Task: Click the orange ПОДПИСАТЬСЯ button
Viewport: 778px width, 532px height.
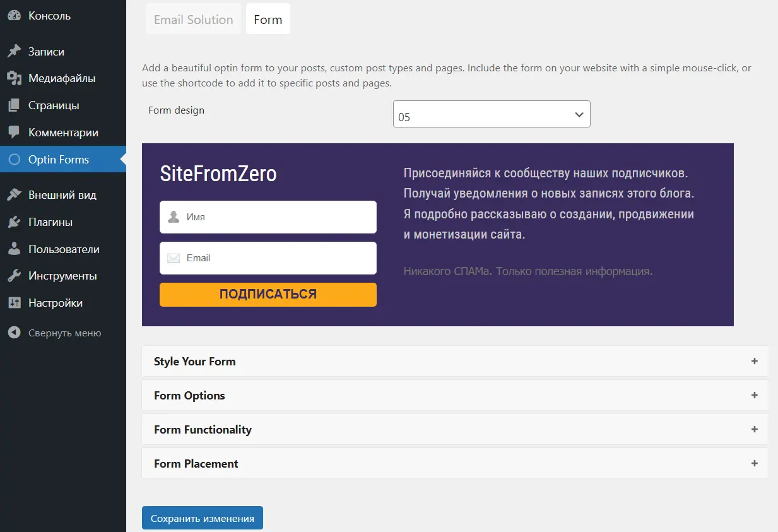Action: point(268,294)
